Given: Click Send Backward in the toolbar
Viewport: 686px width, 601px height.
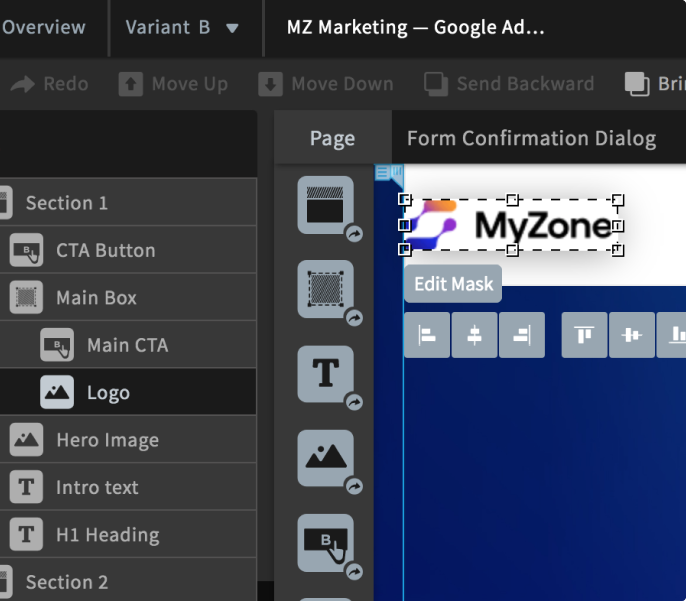Looking at the screenshot, I should [x=508, y=84].
